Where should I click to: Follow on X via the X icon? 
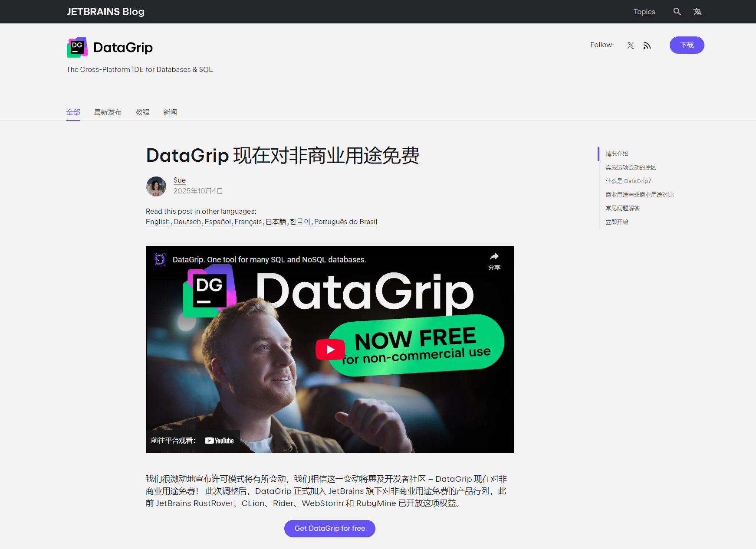(x=631, y=45)
